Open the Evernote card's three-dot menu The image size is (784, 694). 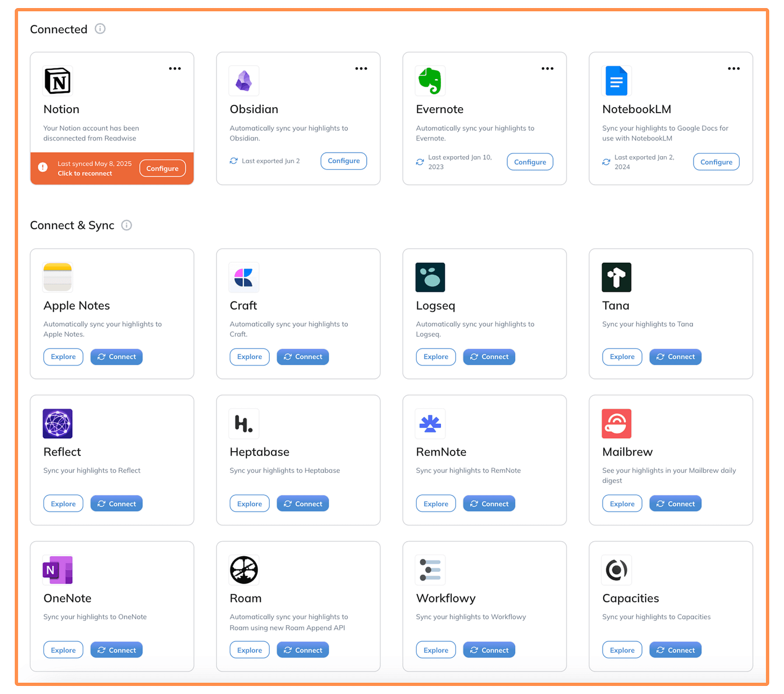[x=548, y=68]
